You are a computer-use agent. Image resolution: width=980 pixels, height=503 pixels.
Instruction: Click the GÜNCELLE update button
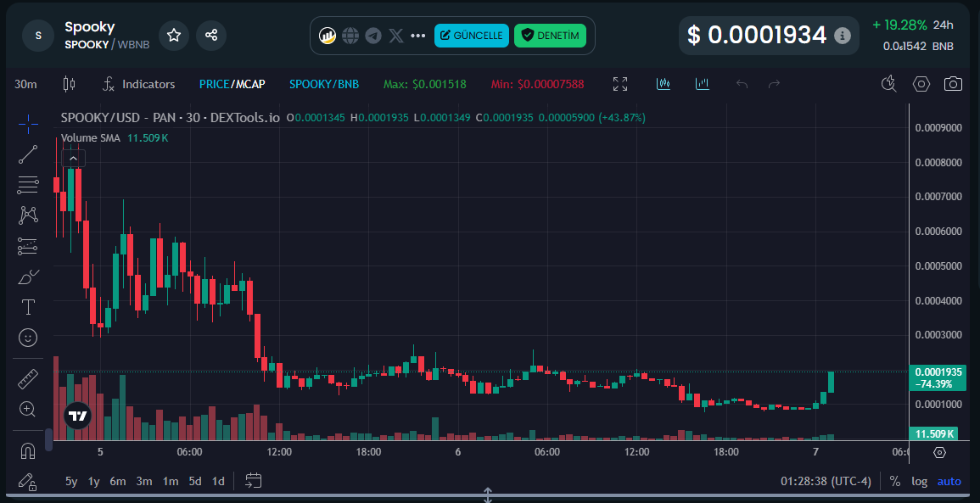point(472,36)
